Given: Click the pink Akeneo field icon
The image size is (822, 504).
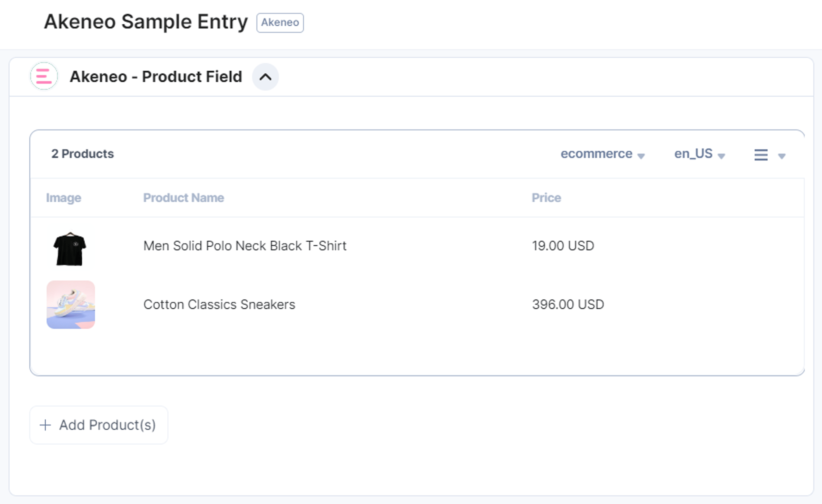Looking at the screenshot, I should [44, 76].
